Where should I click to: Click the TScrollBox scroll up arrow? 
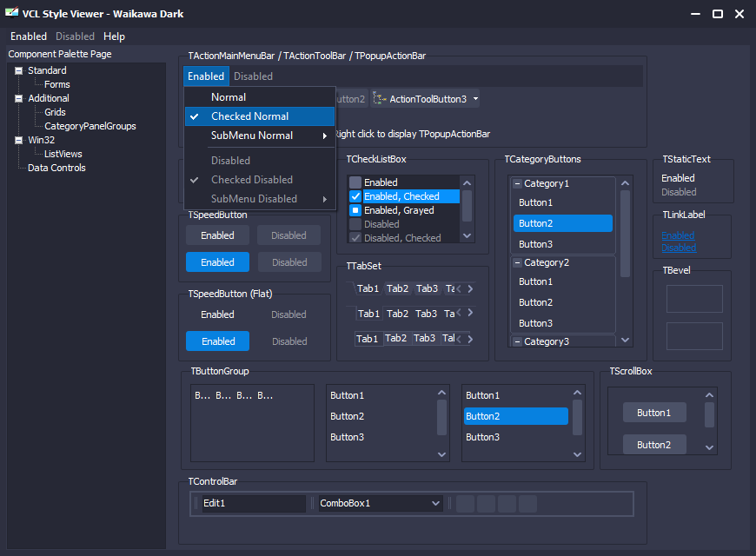coord(709,395)
